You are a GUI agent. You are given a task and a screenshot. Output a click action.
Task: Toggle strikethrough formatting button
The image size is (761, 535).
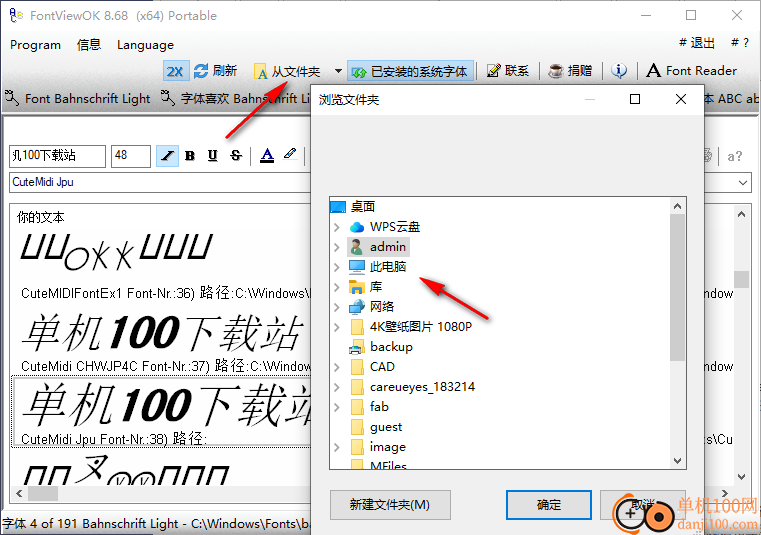[x=236, y=156]
